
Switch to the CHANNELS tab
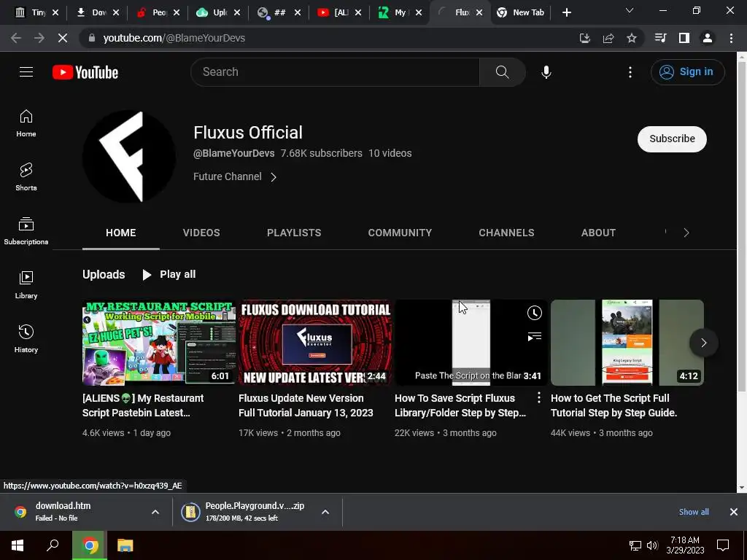coord(506,233)
